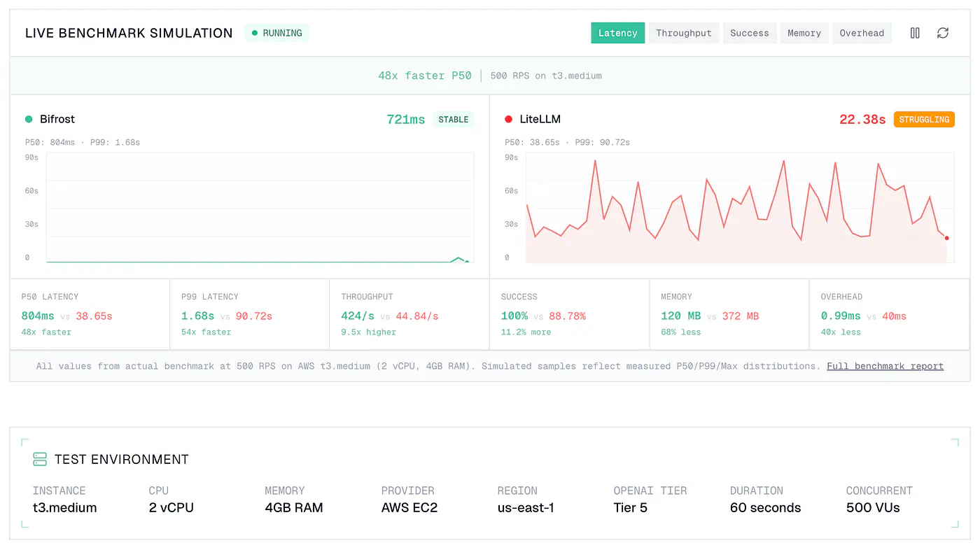Image resolution: width=980 pixels, height=550 pixels.
Task: Click the LiteLLM value '22.38s'
Action: click(862, 120)
